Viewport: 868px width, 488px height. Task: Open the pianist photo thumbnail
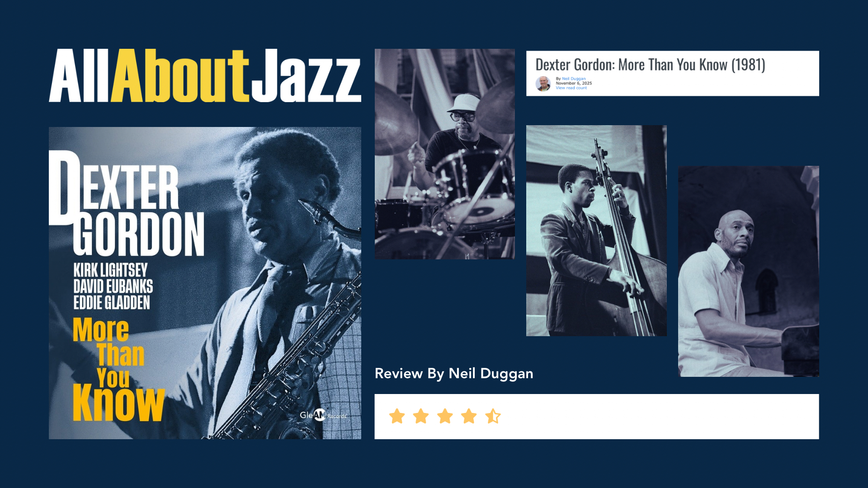tap(749, 271)
